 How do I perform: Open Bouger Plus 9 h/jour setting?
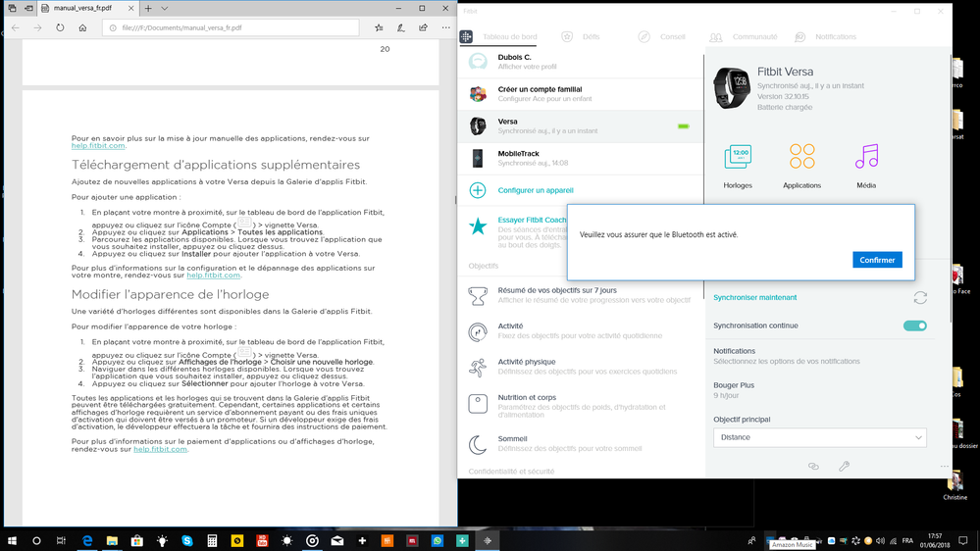click(819, 390)
